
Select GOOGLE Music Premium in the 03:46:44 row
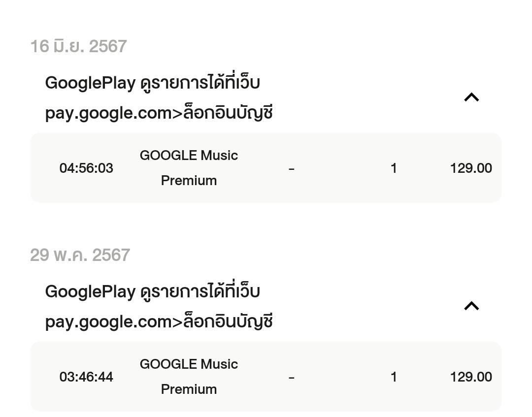(x=189, y=377)
